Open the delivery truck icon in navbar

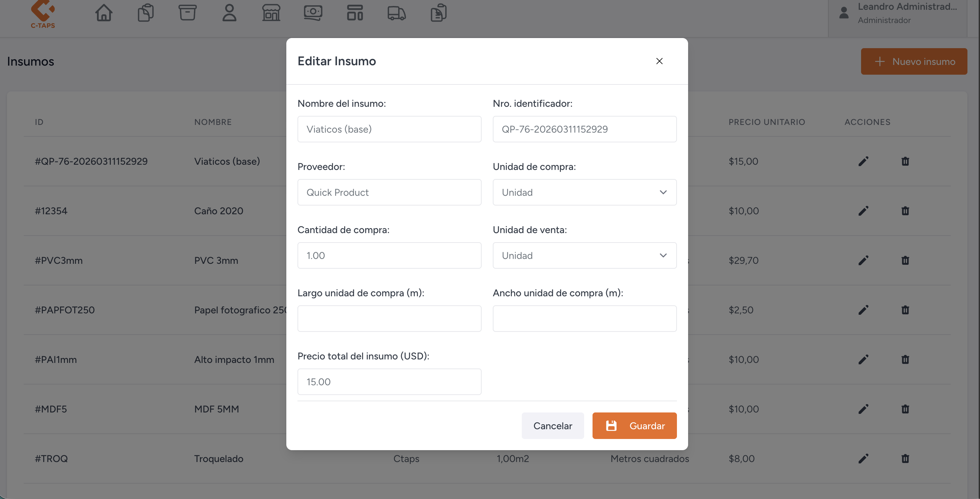click(397, 13)
